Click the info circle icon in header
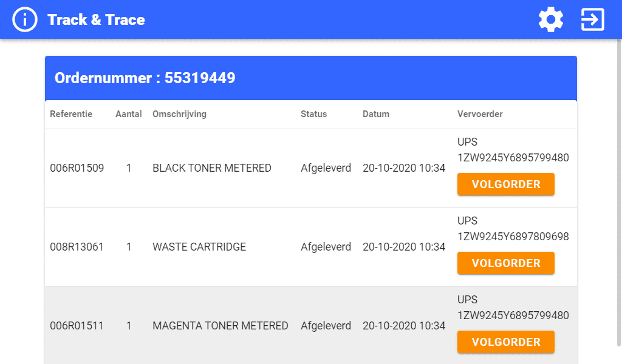622x364 pixels. [x=24, y=19]
